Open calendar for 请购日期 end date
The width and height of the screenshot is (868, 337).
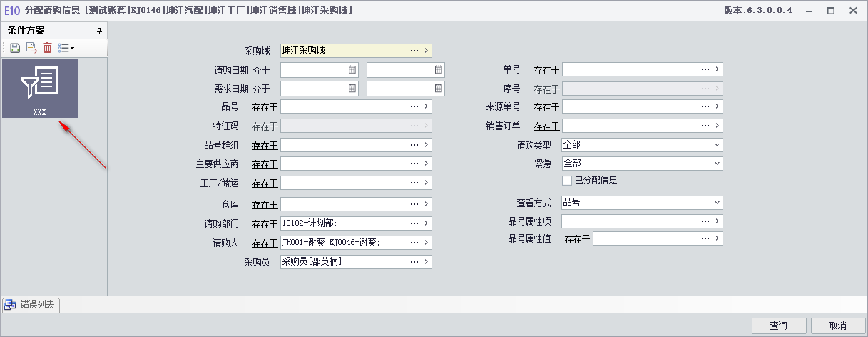[x=439, y=70]
